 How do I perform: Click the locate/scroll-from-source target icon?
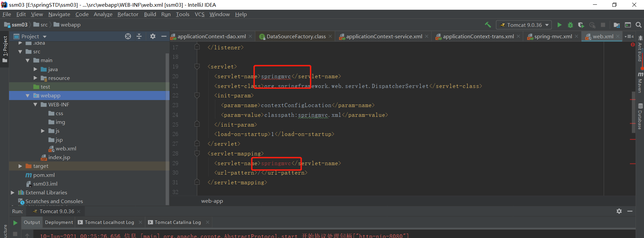point(128,36)
